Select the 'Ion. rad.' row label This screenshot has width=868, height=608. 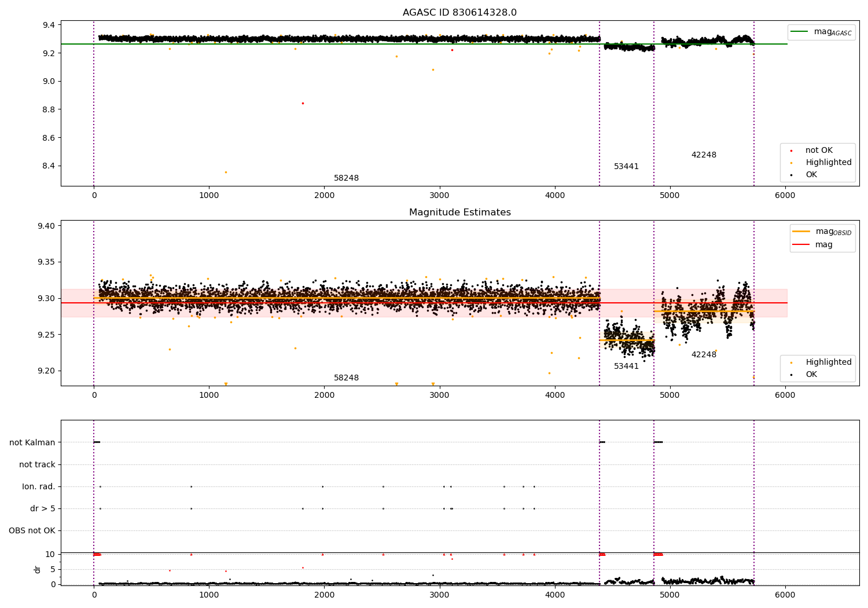(39, 487)
